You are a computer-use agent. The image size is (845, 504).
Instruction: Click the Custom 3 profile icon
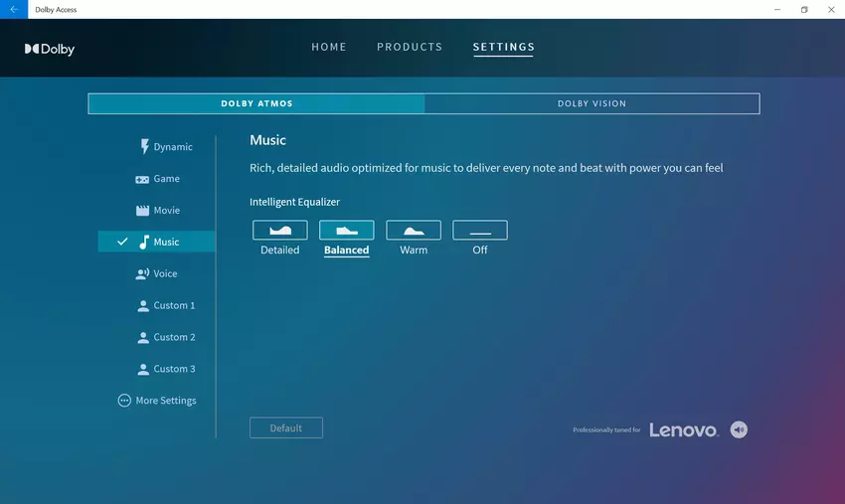143,369
